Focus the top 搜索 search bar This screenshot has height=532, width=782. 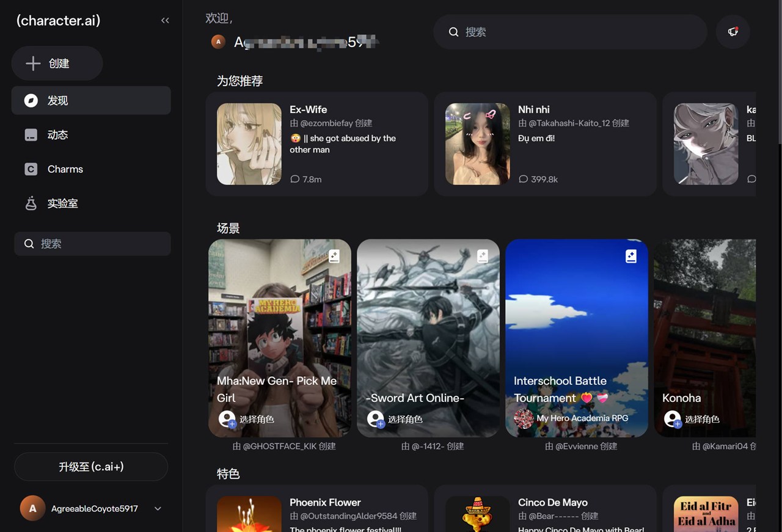570,32
